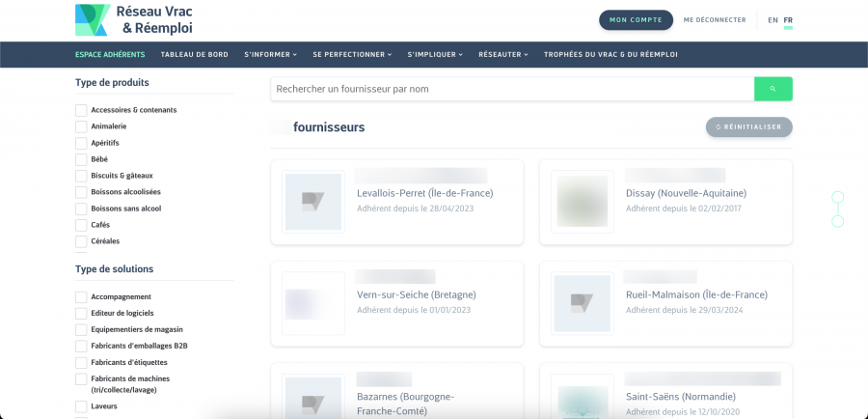
Task: Switch language to EN
Action: 773,20
